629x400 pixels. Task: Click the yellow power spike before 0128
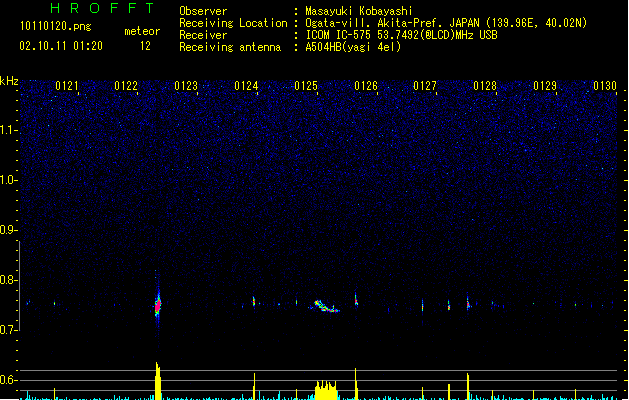468,386
